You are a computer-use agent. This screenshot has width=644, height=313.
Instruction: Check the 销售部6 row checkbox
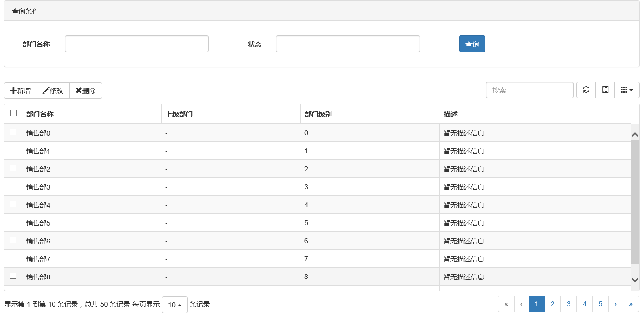13,240
